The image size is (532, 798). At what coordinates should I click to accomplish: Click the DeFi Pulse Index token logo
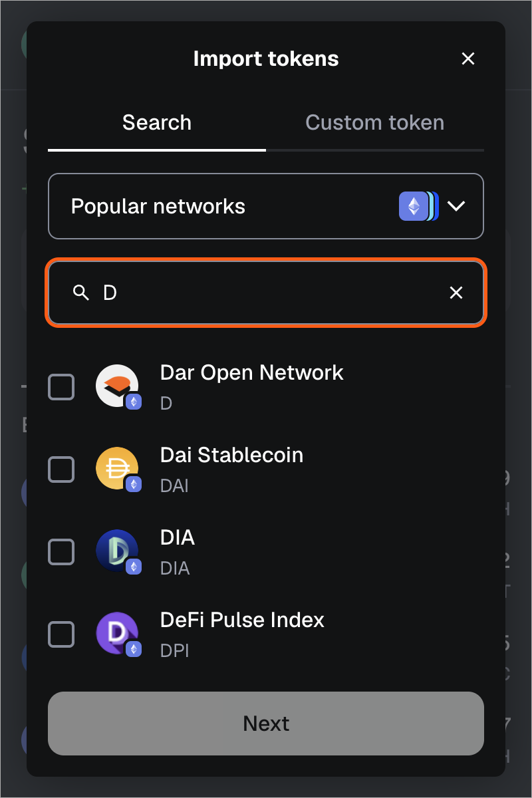coord(117,633)
